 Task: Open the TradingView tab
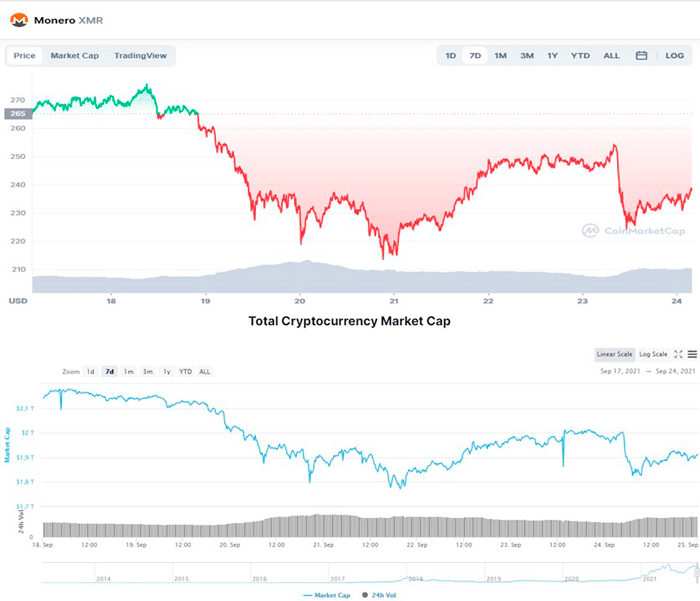tap(140, 56)
